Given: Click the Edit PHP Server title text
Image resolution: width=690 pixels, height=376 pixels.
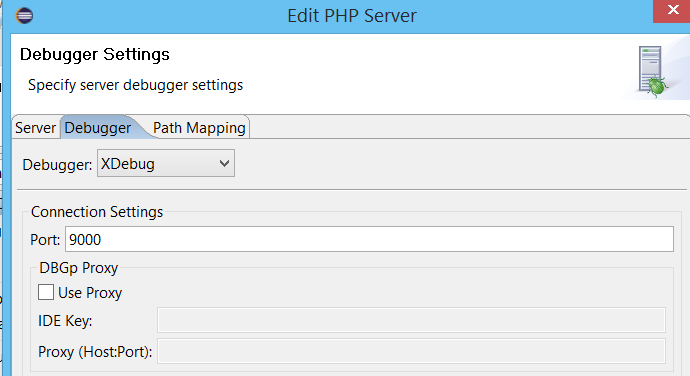Looking at the screenshot, I should point(352,16).
